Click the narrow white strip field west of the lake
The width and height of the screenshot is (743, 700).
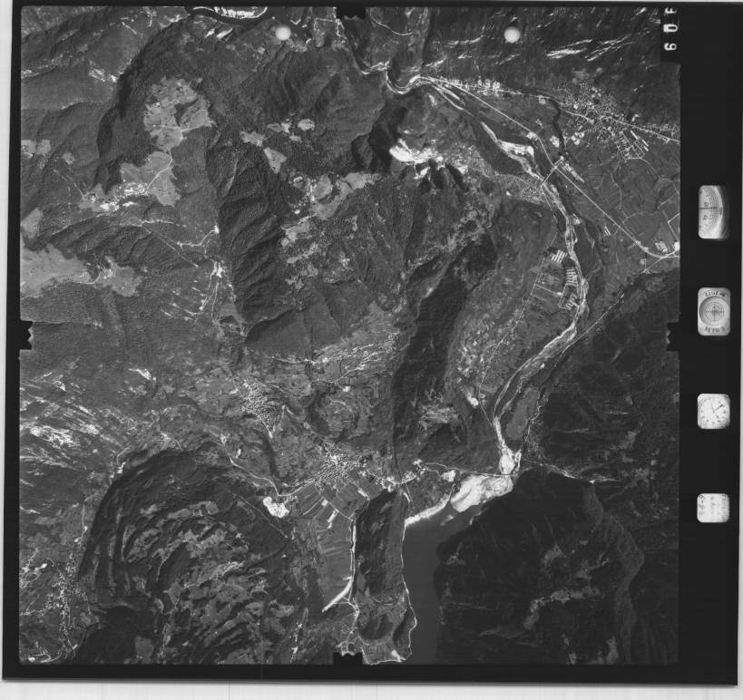coord(336,596)
